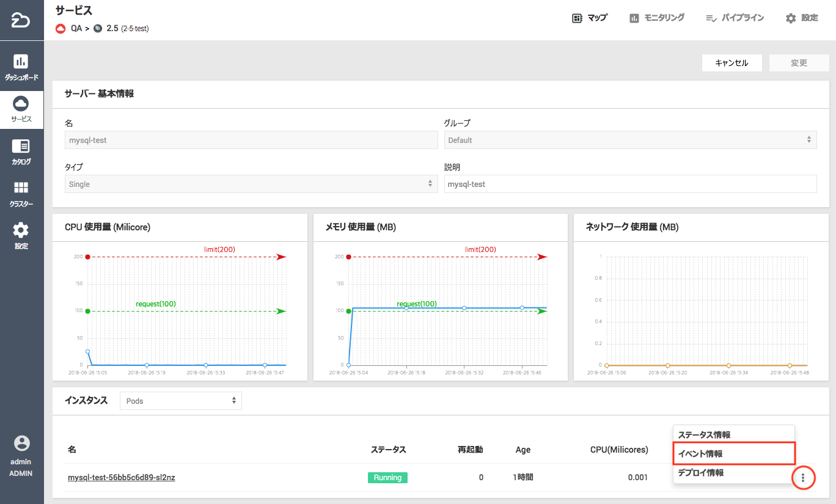This screenshot has width=836, height=504.
Task: Open Pipeline (パイプライン) in top bar
Action: [x=735, y=18]
